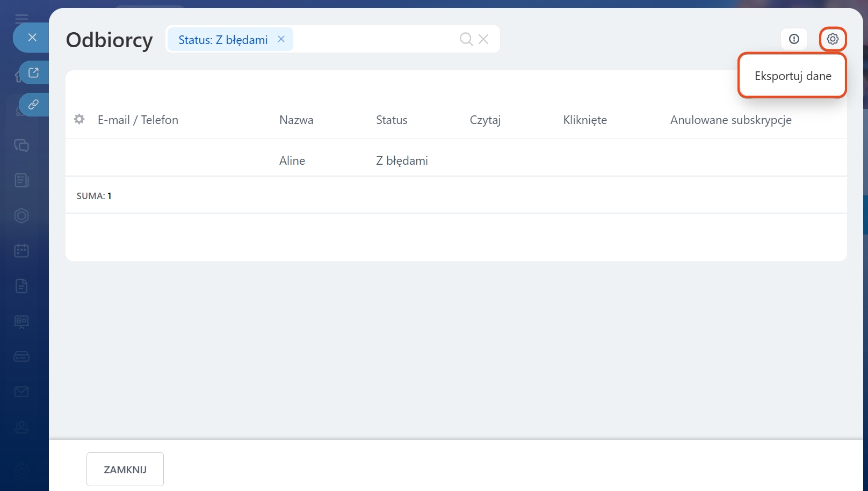This screenshot has width=868, height=491.
Task: Clear the search field with X icon
Action: coord(483,39)
